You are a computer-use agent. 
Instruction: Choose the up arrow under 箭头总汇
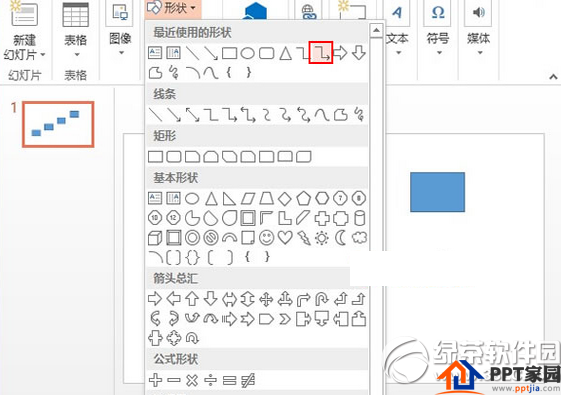click(192, 299)
